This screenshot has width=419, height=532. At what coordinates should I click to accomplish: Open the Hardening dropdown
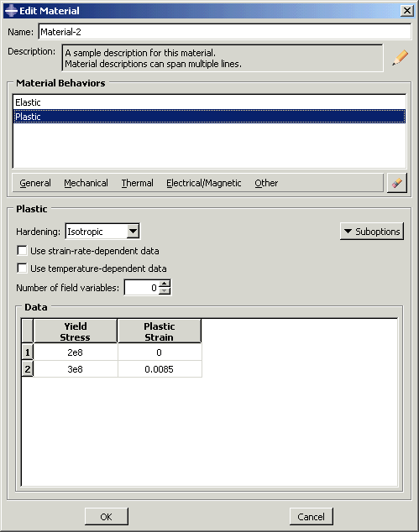(x=134, y=232)
